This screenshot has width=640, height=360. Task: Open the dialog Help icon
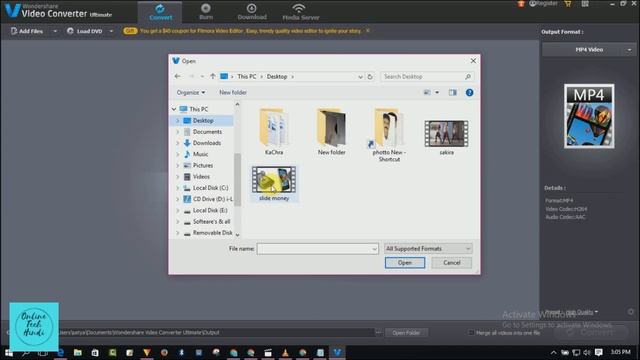[469, 93]
